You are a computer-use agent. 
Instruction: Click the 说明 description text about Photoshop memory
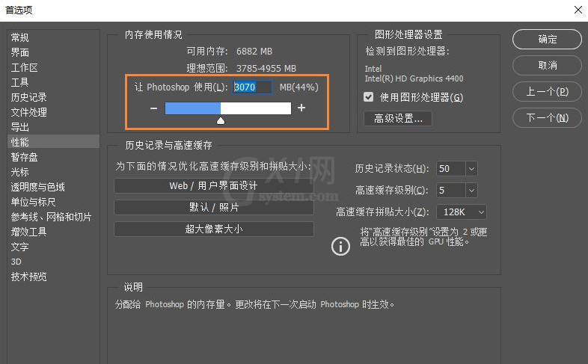pos(254,304)
